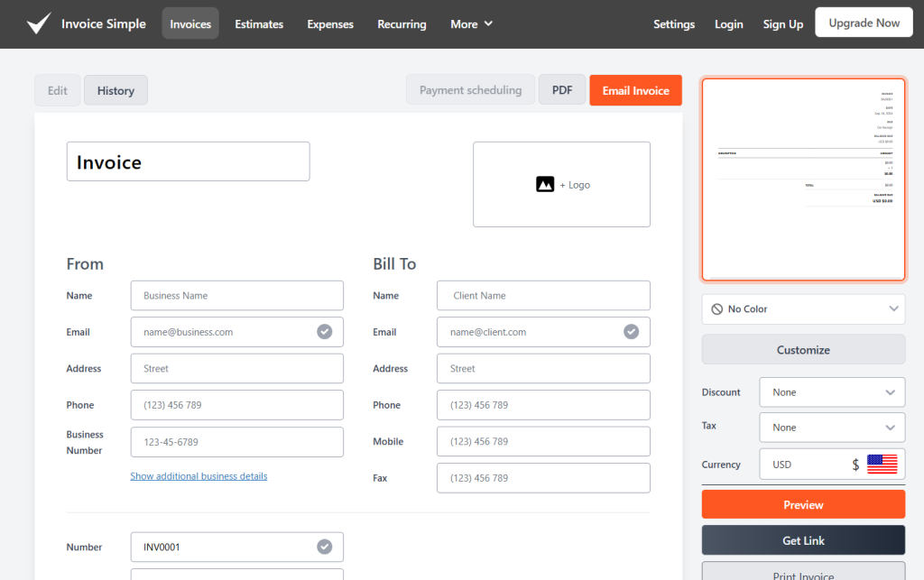Viewport: 924px width, 580px height.
Task: Click the orange Preview button
Action: point(803,504)
